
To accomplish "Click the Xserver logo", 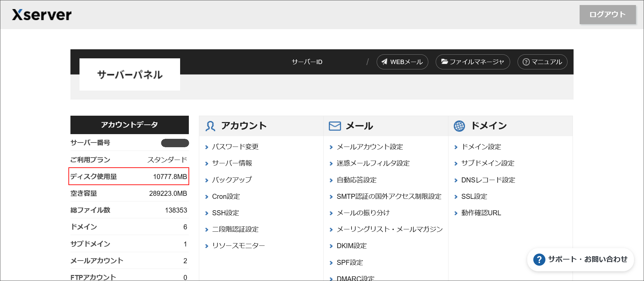I will [42, 15].
